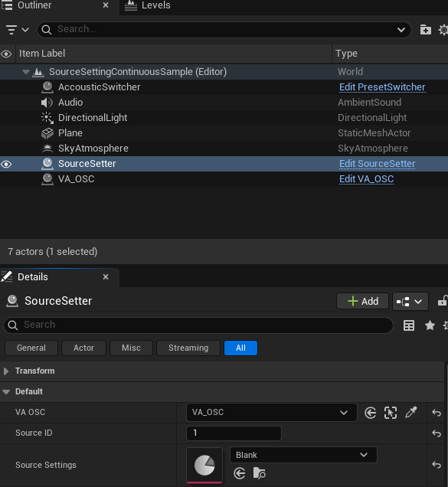Expand the Transform section
The image size is (448, 487).
tap(6, 371)
